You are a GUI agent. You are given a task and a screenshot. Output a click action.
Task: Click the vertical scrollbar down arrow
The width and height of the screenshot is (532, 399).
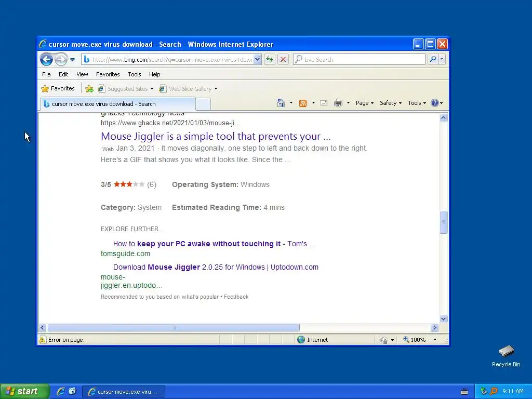444,318
